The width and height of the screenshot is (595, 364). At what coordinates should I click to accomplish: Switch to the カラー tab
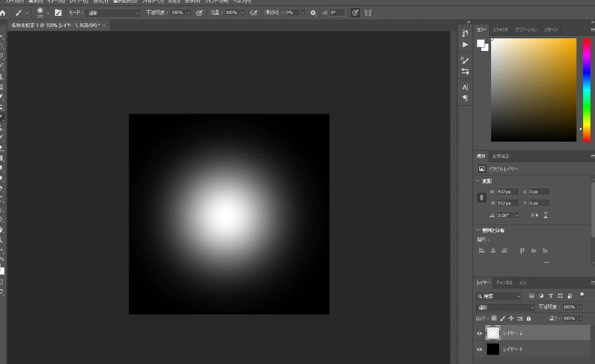point(481,30)
